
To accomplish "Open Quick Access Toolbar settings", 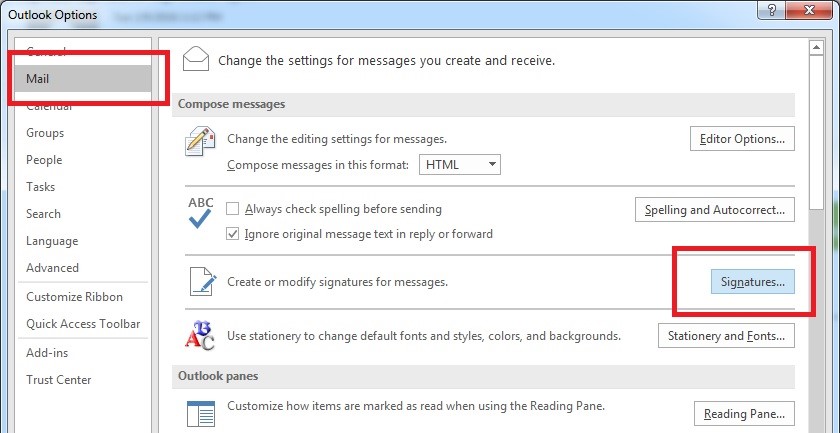I will pos(83,324).
